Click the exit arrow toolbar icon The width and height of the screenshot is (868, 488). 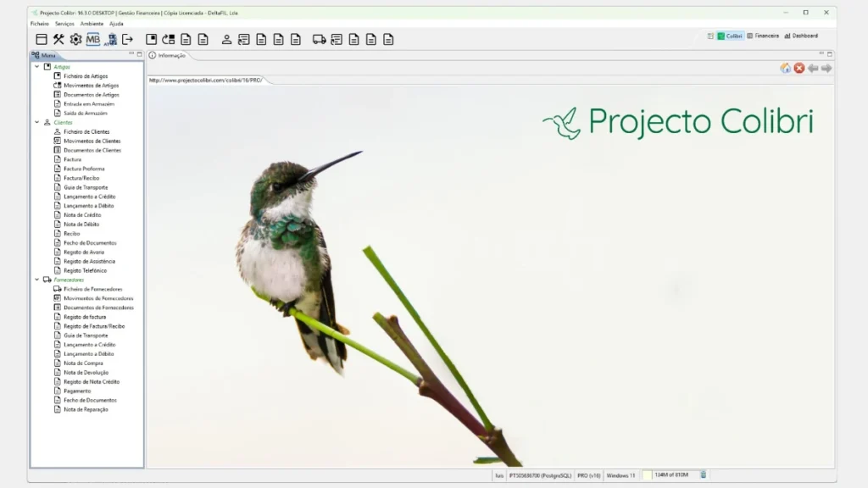[128, 39]
